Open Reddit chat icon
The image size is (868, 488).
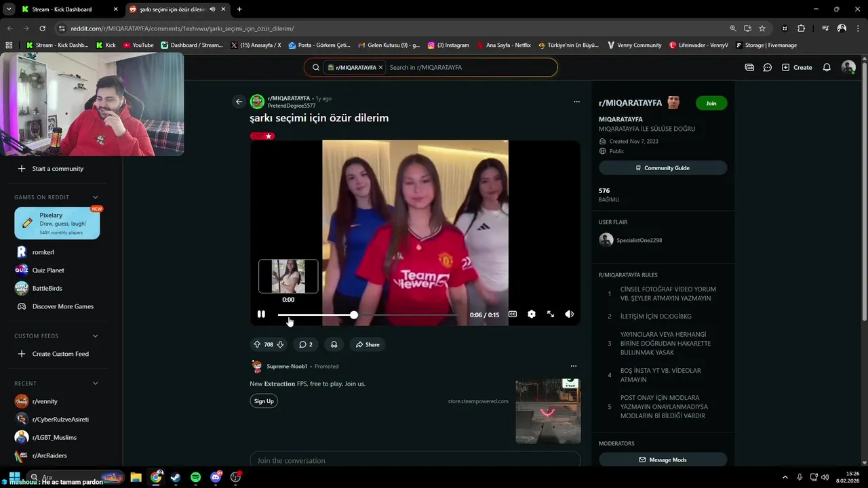(x=768, y=67)
